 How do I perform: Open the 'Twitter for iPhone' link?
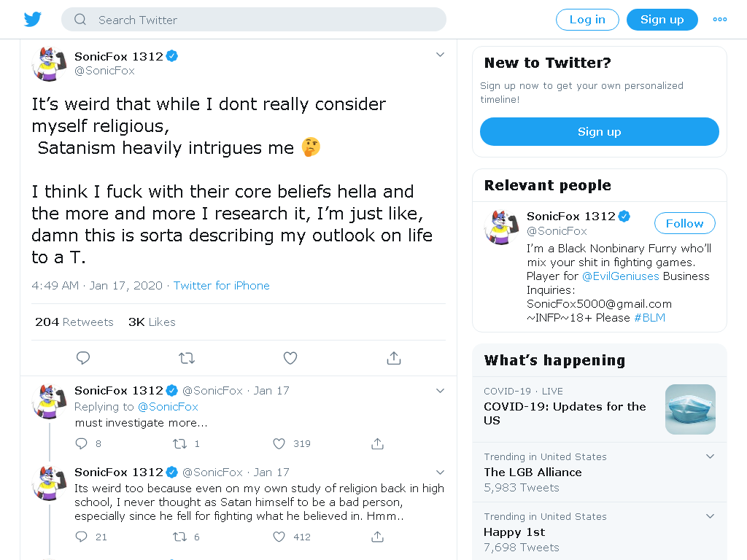222,286
